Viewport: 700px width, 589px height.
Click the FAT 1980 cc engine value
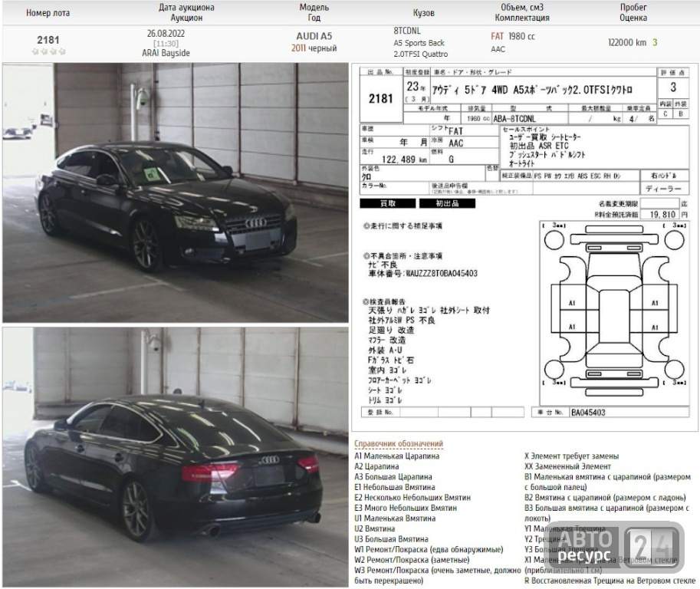click(512, 36)
